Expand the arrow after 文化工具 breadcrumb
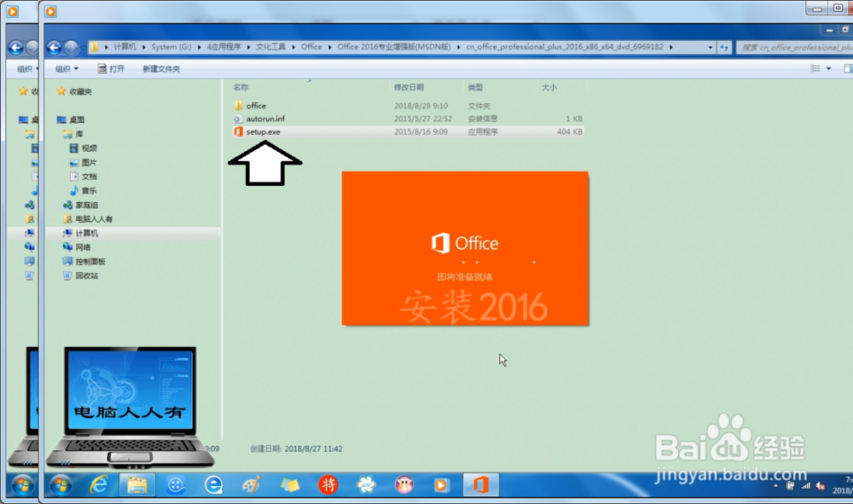853x504 pixels. pos(293,47)
